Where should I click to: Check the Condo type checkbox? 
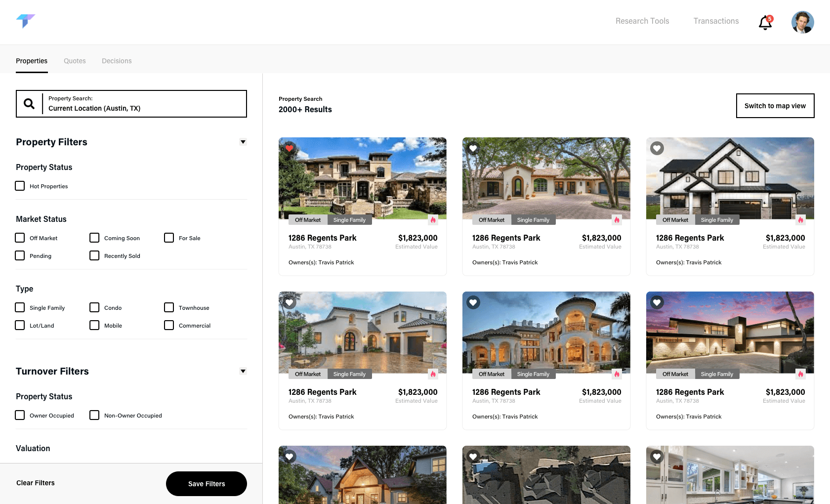94,307
